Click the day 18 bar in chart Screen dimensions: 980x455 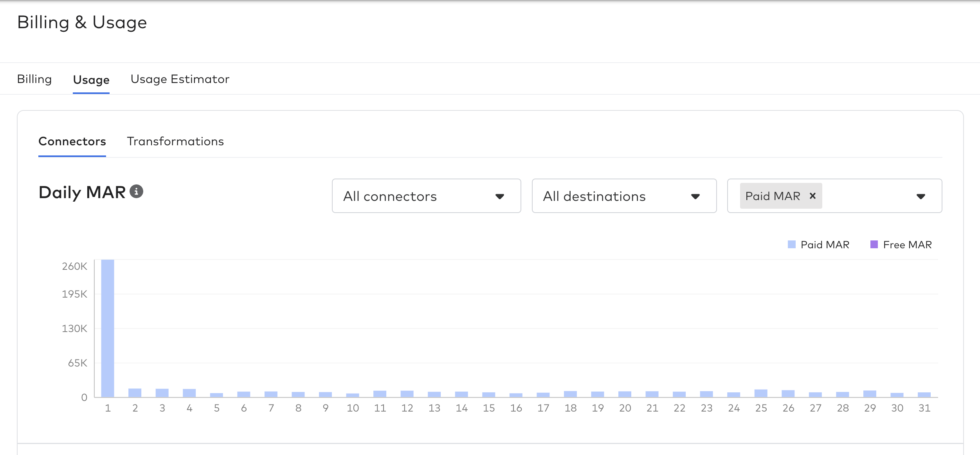pyautogui.click(x=570, y=394)
